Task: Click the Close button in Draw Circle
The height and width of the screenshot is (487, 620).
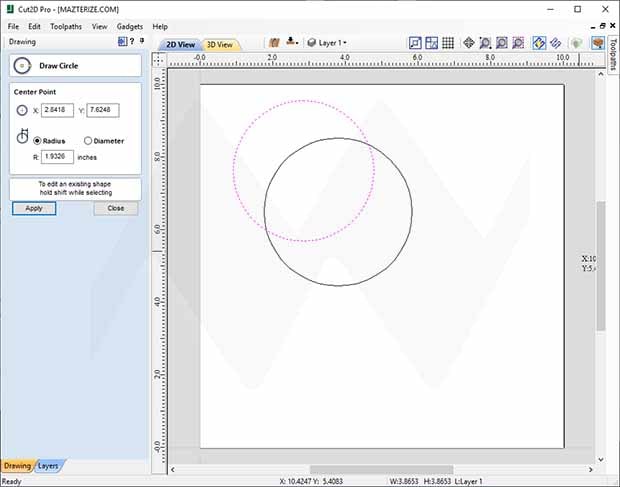Action: tap(116, 208)
